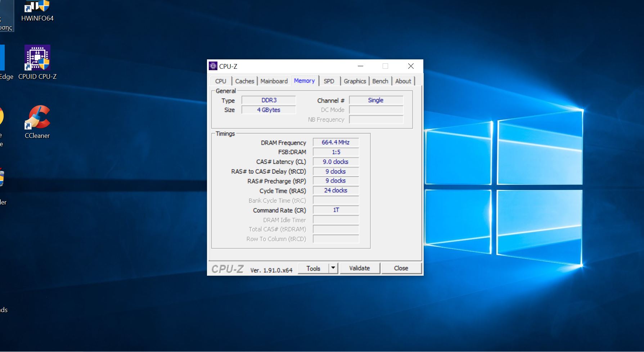The width and height of the screenshot is (644, 352).
Task: Expand the Tools dropdown arrow
Action: (333, 268)
